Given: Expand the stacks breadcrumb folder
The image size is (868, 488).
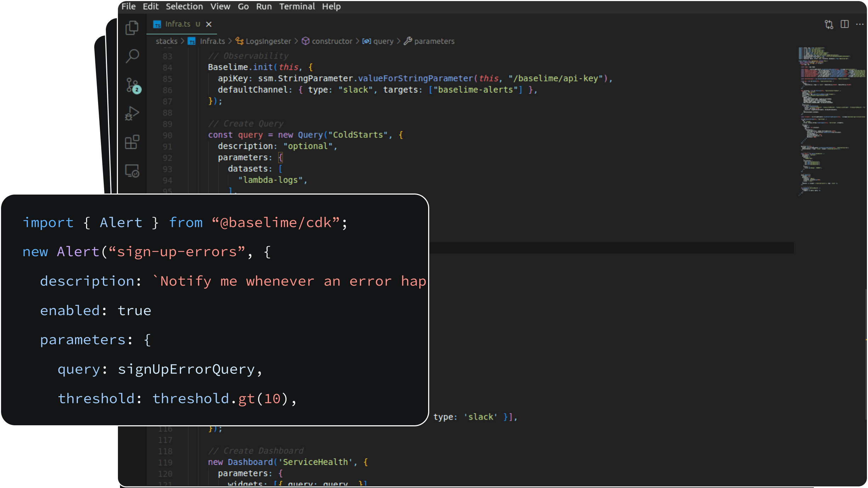Looking at the screenshot, I should click(166, 41).
